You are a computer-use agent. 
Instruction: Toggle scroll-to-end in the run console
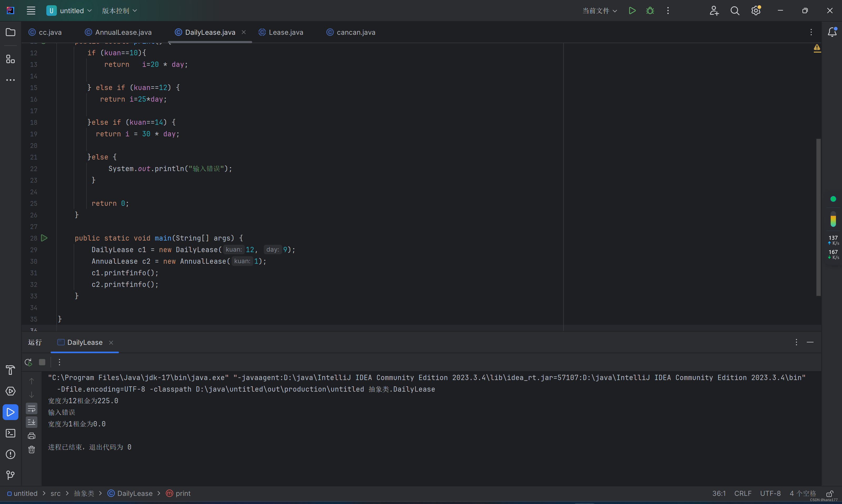point(32,422)
